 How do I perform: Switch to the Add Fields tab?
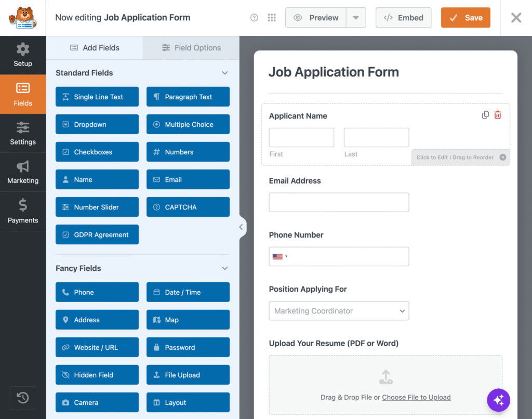tap(95, 48)
